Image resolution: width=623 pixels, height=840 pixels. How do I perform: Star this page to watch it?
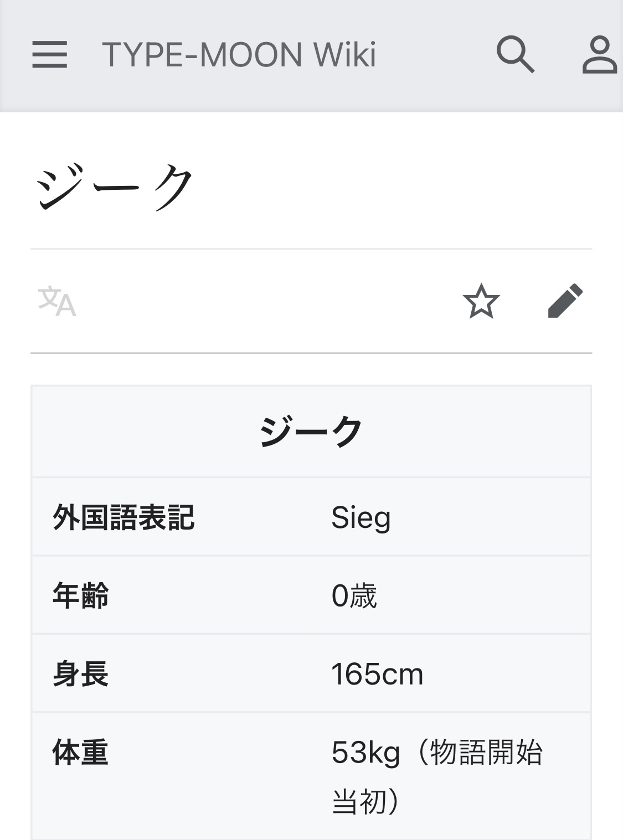click(481, 301)
